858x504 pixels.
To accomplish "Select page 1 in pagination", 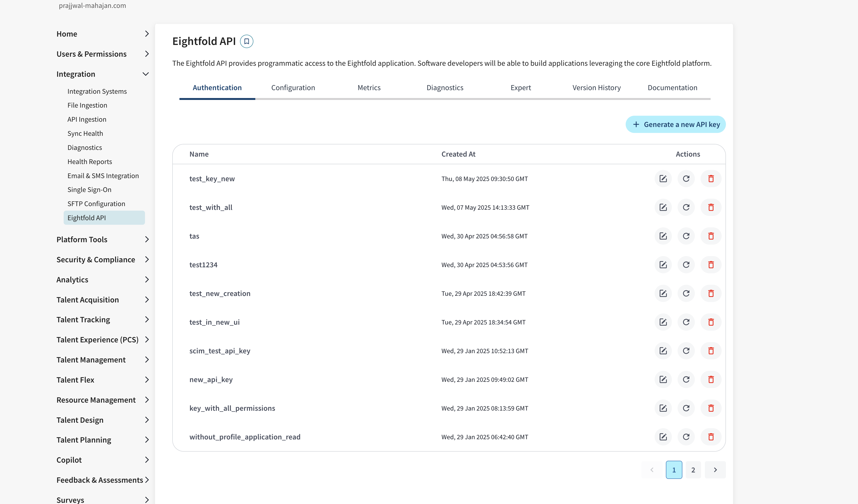I will (674, 470).
